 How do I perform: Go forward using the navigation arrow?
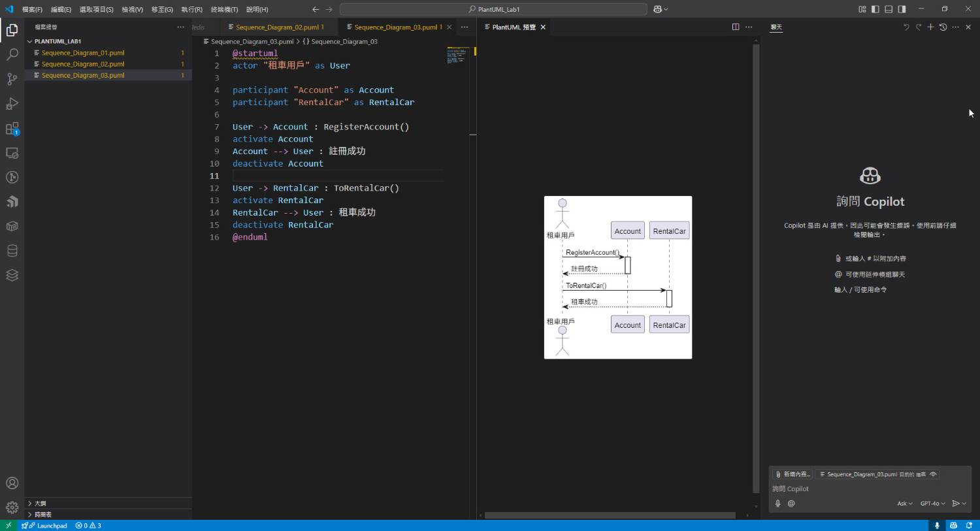coord(329,9)
